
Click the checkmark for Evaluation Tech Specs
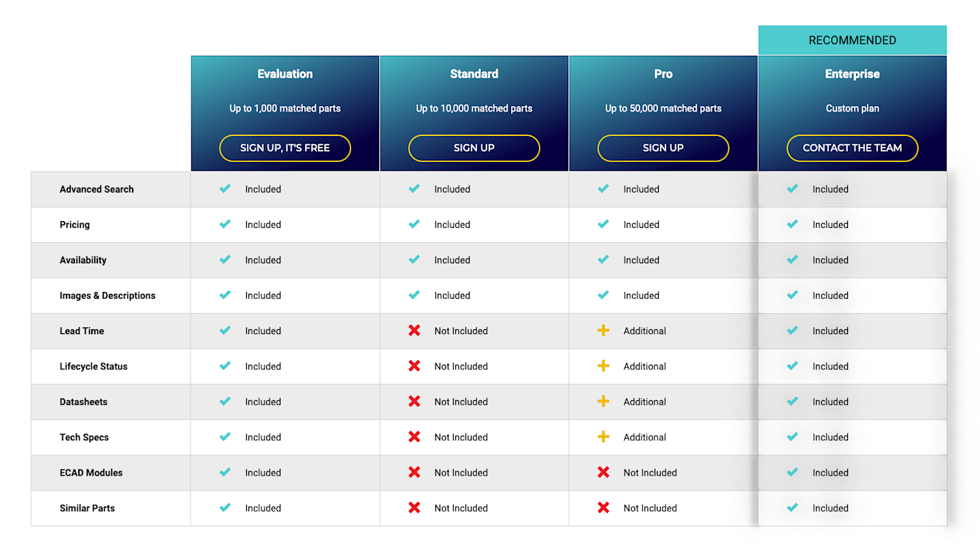225,437
